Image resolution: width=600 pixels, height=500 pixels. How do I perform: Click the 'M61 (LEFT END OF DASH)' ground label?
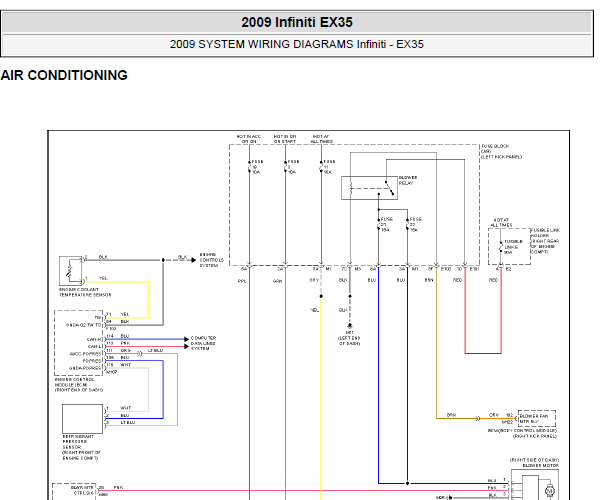coord(349,338)
